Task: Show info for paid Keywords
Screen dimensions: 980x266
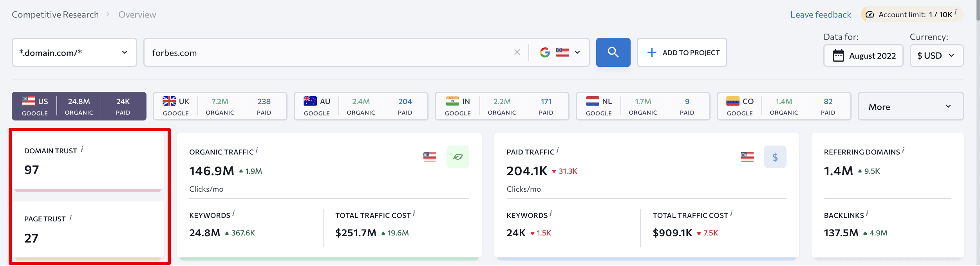Action: [550, 214]
